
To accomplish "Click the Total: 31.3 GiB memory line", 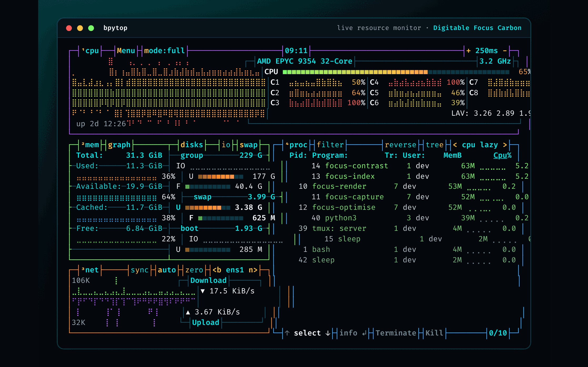I will (x=119, y=155).
